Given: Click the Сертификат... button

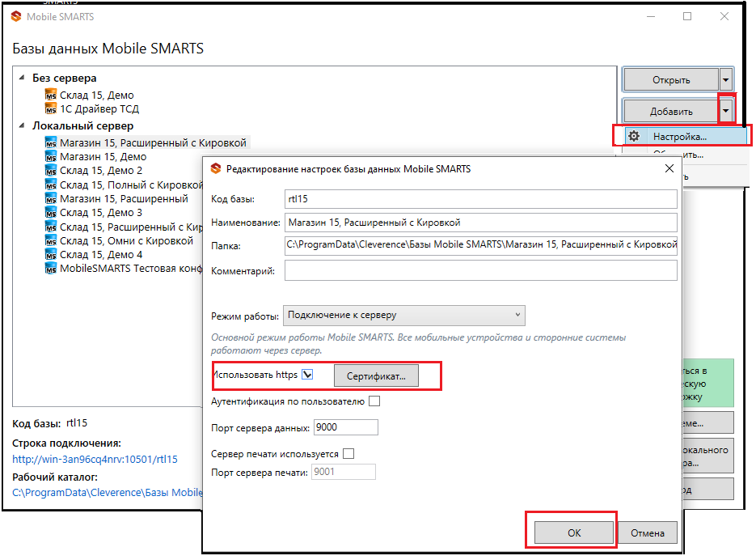Looking at the screenshot, I should point(376,376).
